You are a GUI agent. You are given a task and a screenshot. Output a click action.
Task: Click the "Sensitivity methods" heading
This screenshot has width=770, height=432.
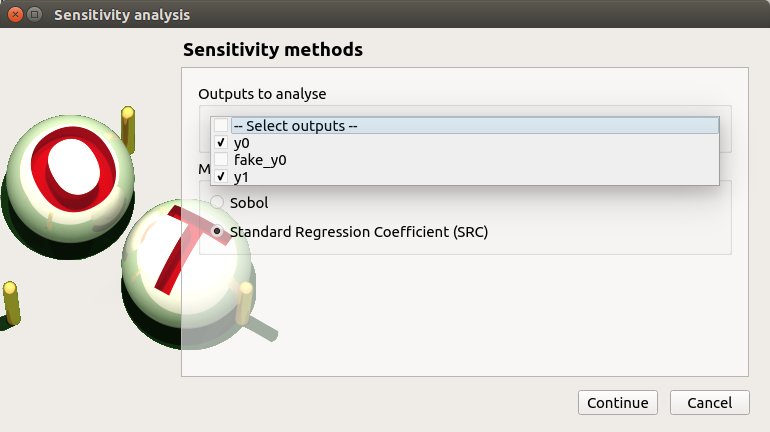pyautogui.click(x=272, y=49)
